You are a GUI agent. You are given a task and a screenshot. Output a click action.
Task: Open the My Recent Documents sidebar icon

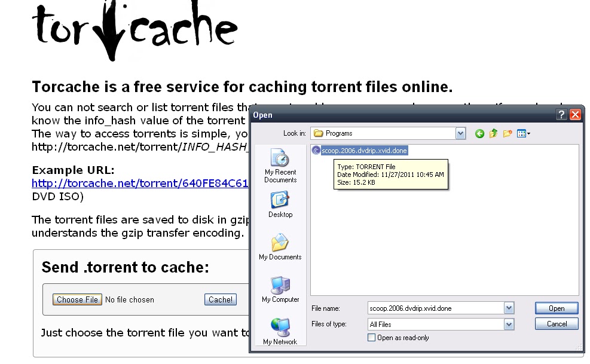[280, 161]
